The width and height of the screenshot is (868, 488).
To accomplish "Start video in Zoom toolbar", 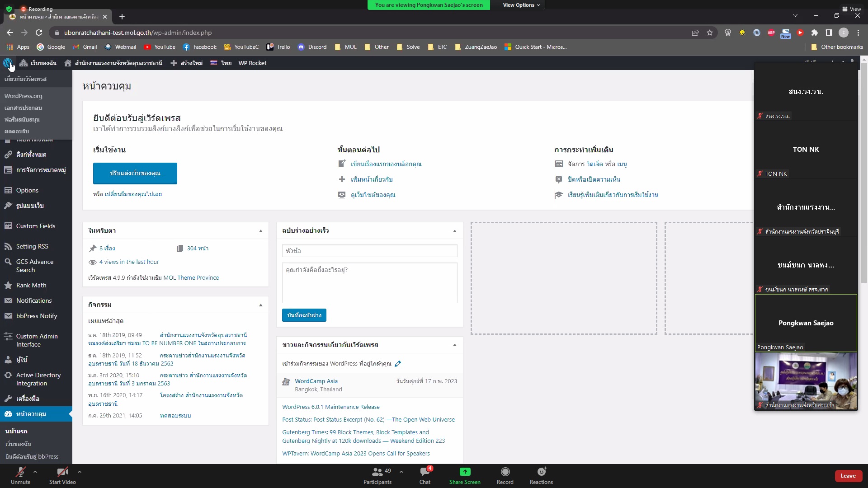I will [x=62, y=475].
